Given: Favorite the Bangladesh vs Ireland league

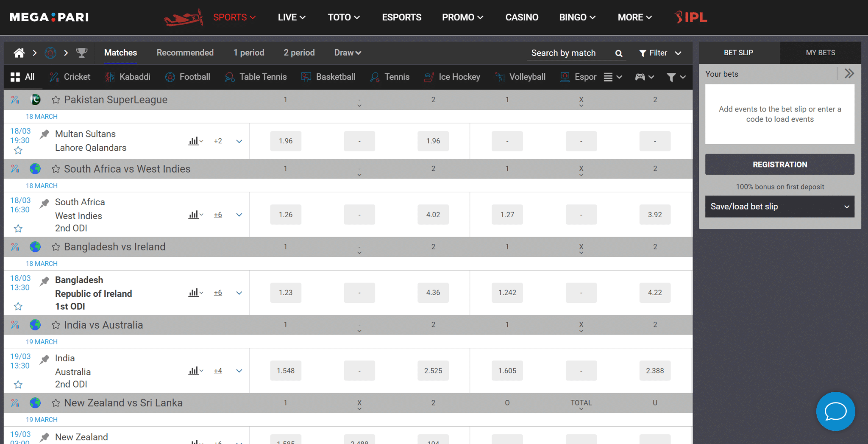Looking at the screenshot, I should (x=56, y=247).
